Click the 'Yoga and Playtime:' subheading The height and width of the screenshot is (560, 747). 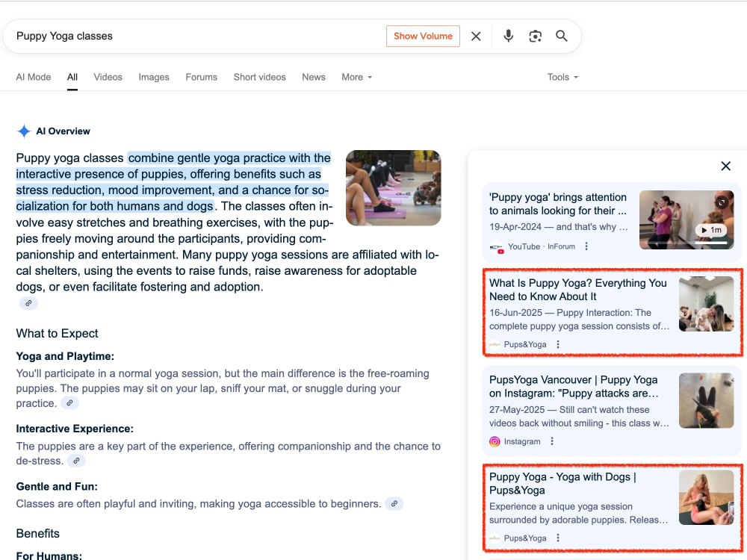pos(65,356)
